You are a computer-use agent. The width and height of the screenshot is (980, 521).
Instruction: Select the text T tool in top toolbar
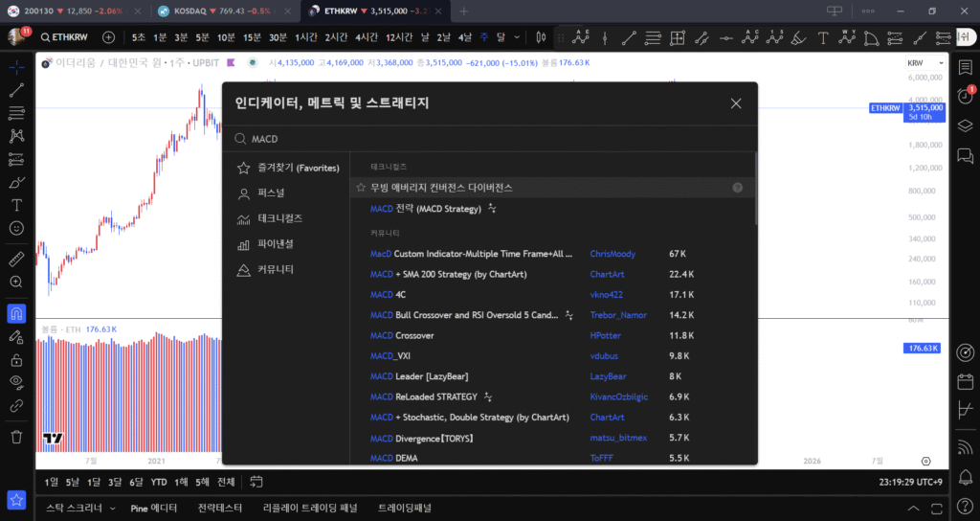823,38
